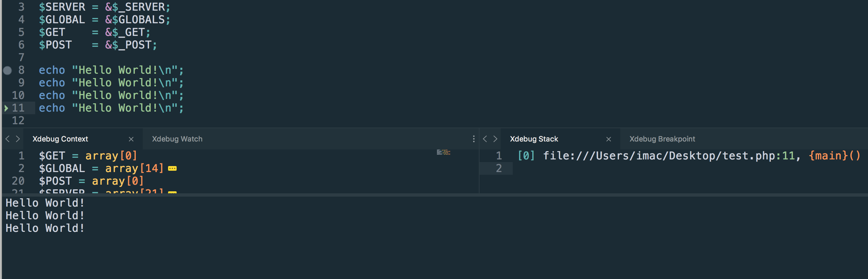Toggle the breakpoint dot on line 8
This screenshot has height=279, width=868.
coord(7,70)
